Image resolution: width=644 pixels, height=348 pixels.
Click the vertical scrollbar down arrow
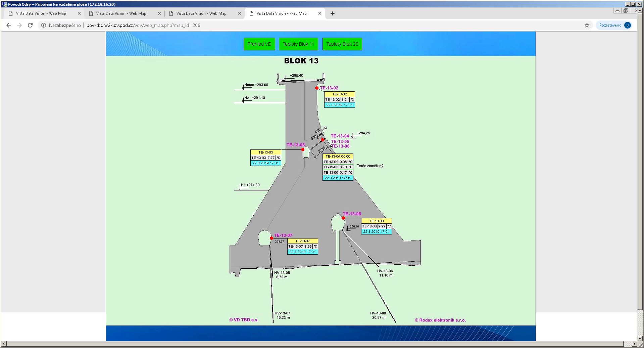pyautogui.click(x=640, y=338)
